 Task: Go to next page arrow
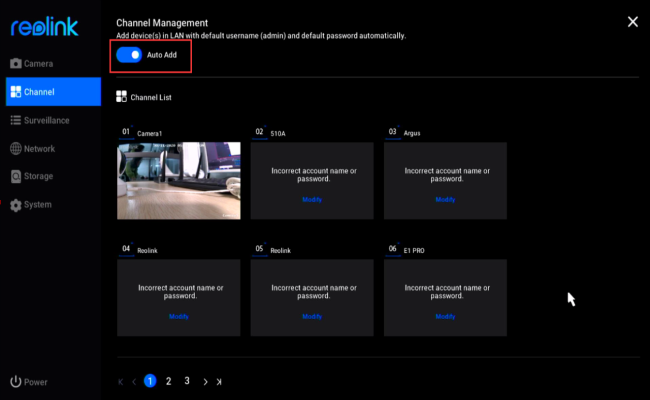point(205,382)
